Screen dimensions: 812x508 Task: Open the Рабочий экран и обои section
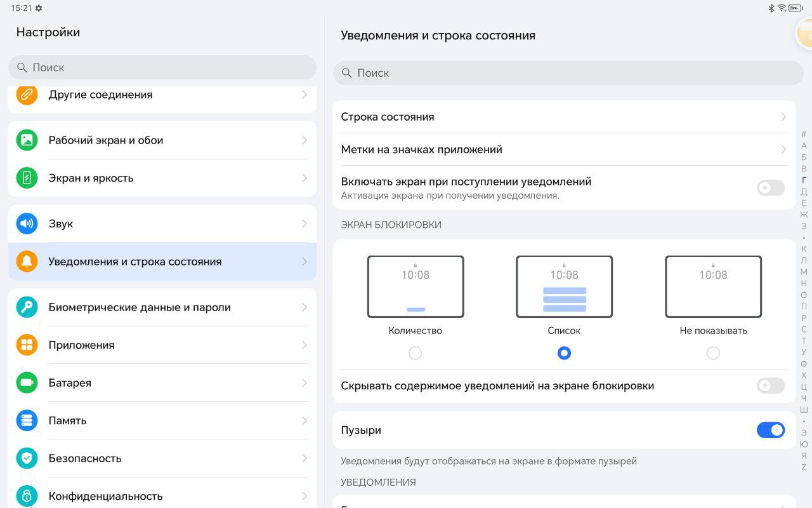coord(162,140)
